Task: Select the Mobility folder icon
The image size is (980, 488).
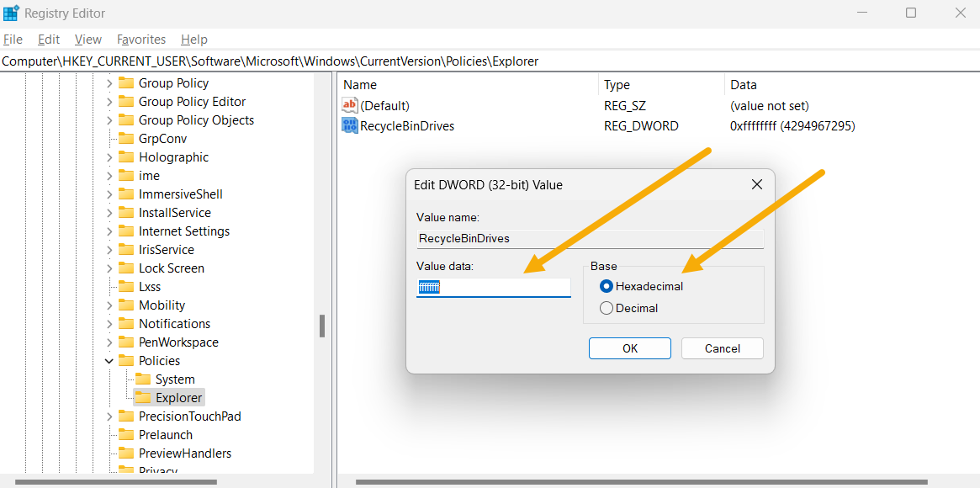Action: click(x=126, y=305)
